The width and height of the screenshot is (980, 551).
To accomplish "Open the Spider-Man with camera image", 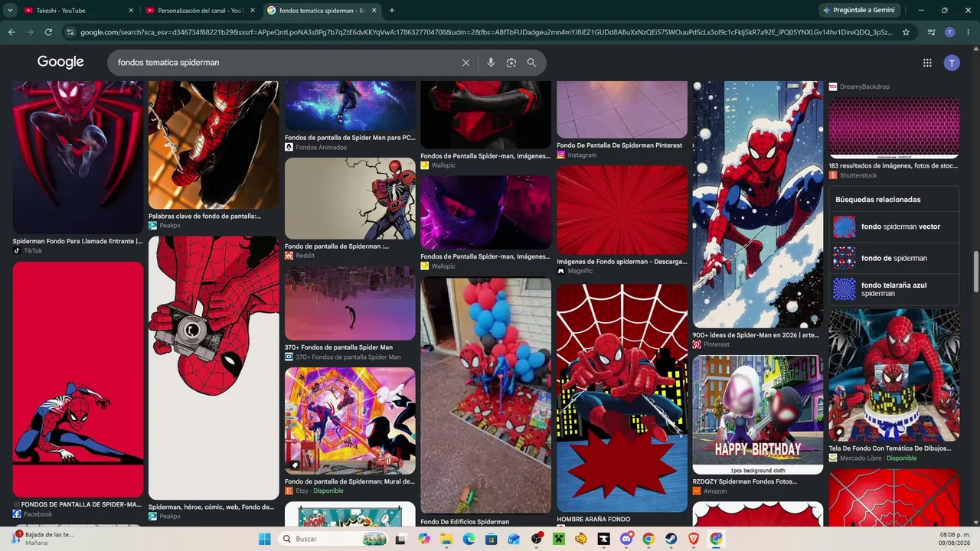I will (x=214, y=367).
